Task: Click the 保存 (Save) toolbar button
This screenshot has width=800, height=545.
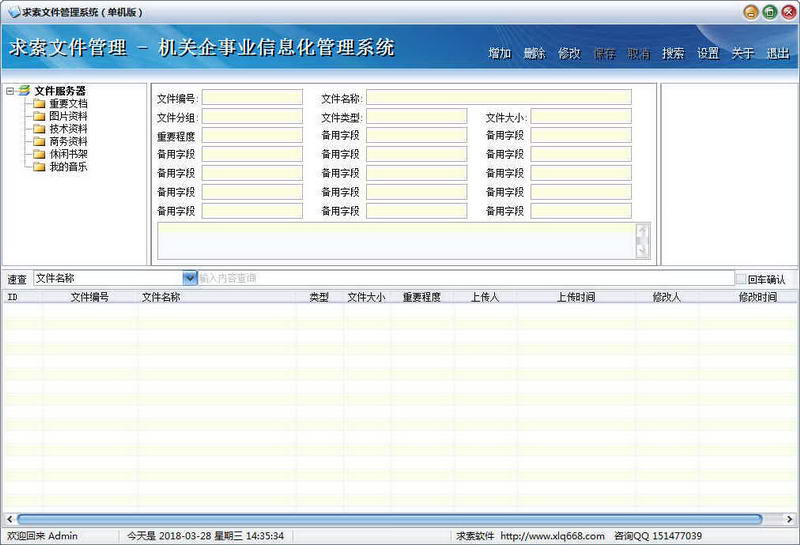Action: (604, 53)
